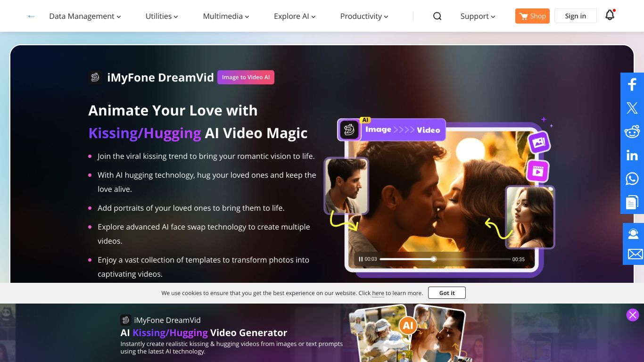
Task: Click the iMyFone DreamVid product title
Action: [x=160, y=77]
